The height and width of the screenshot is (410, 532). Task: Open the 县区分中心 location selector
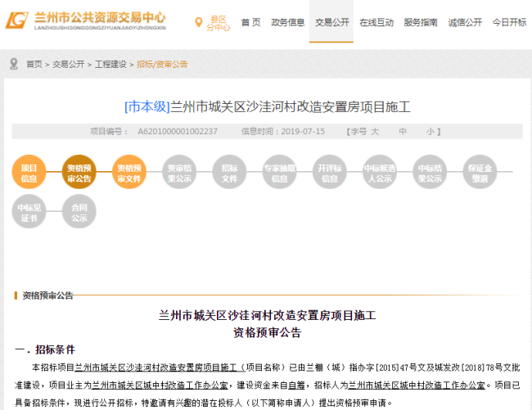point(216,23)
